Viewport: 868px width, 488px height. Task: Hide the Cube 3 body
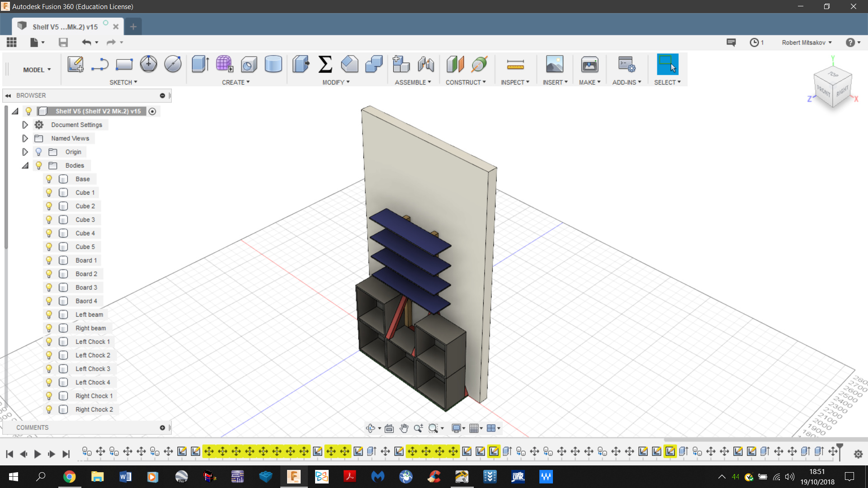[x=49, y=220]
